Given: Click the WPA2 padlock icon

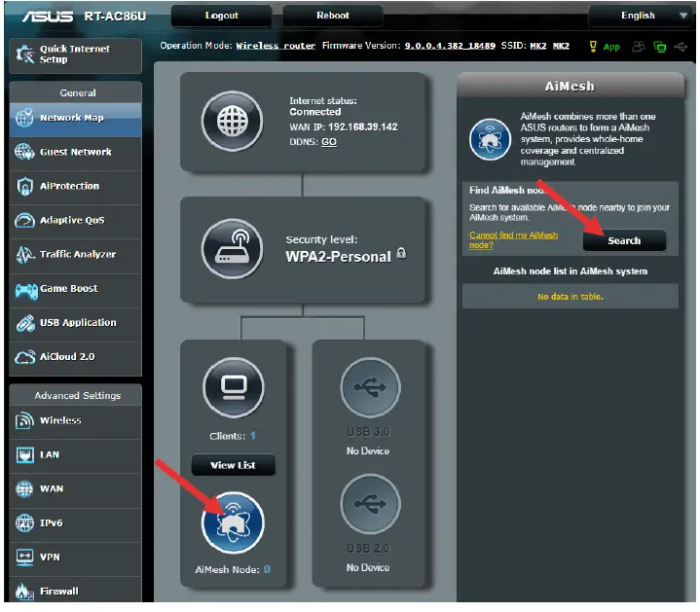Looking at the screenshot, I should (x=401, y=253).
